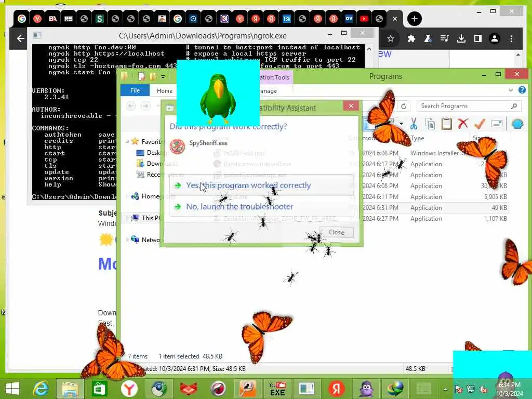Show hidden tray icons with the up arrow
Viewport: 532px width, 399px height.
pos(445,389)
